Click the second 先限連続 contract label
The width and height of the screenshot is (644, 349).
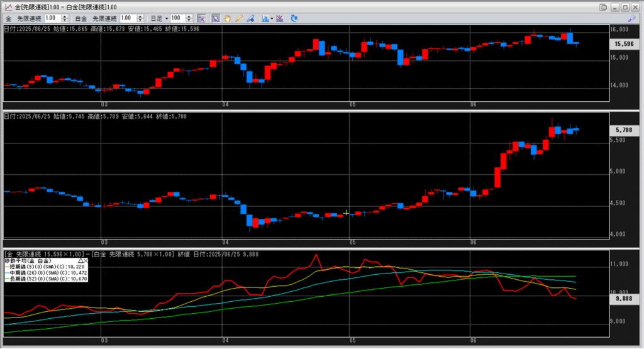104,18
